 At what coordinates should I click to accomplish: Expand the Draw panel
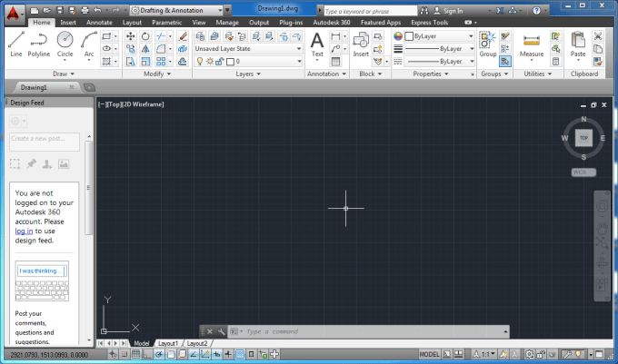coord(64,74)
